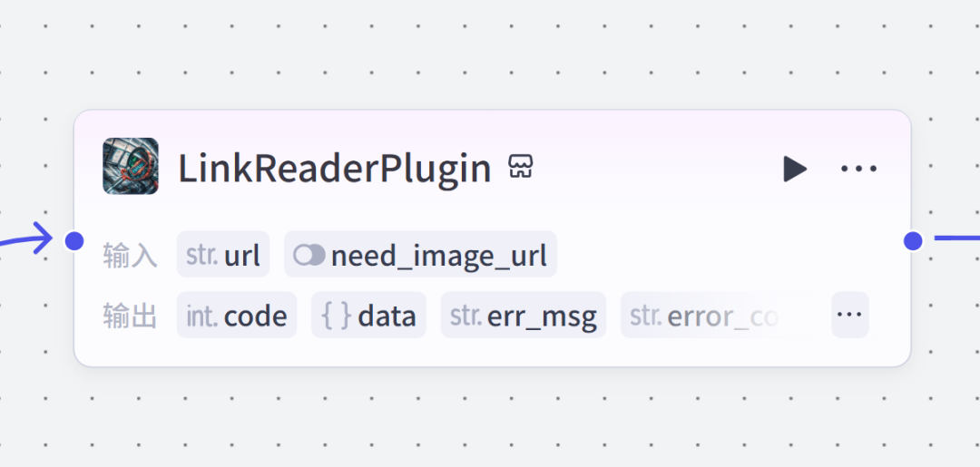
Task: Click the right output connection port
Action: pos(913,240)
